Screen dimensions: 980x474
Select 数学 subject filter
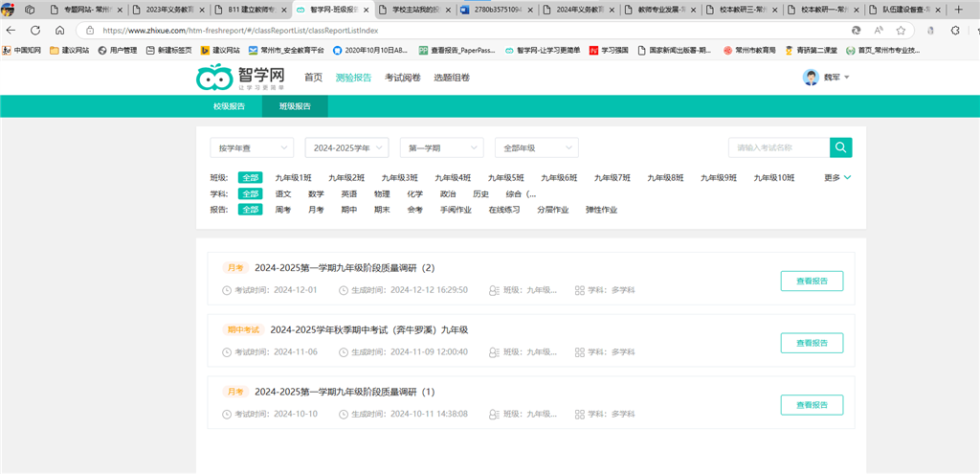(316, 193)
